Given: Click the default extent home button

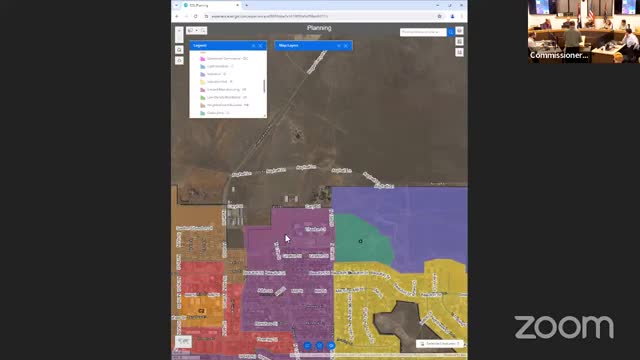Looking at the screenshot, I should (179, 50).
